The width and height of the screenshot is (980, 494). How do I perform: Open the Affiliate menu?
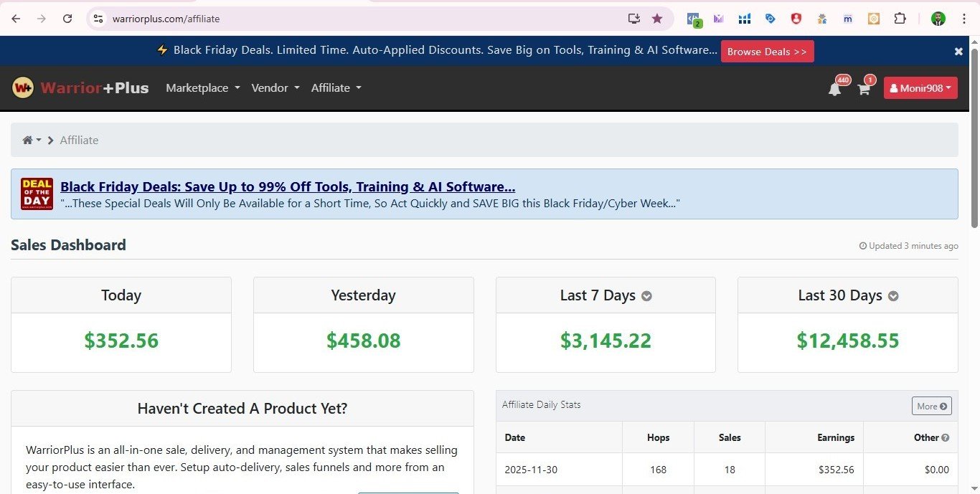pos(336,88)
